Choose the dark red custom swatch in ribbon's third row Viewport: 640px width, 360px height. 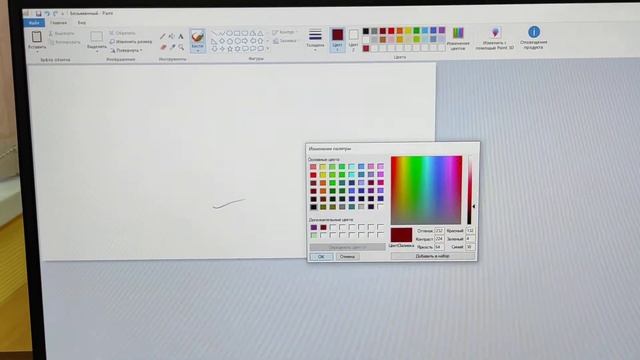coord(366,49)
